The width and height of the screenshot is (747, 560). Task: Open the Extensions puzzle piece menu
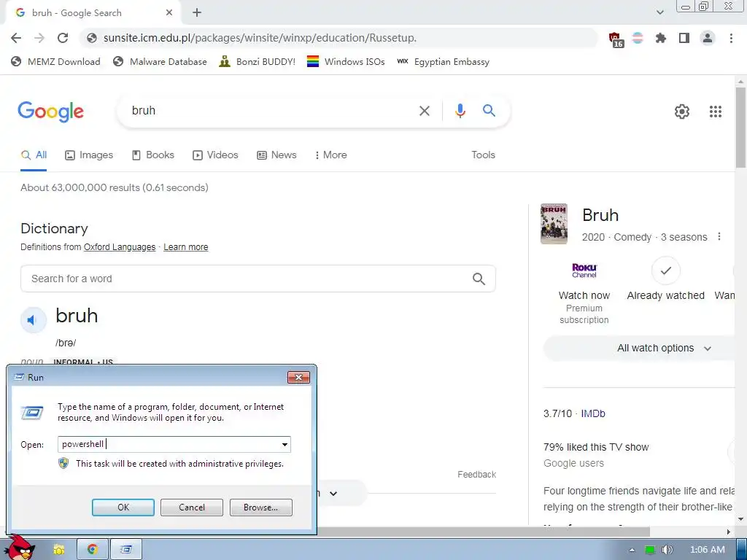point(661,38)
